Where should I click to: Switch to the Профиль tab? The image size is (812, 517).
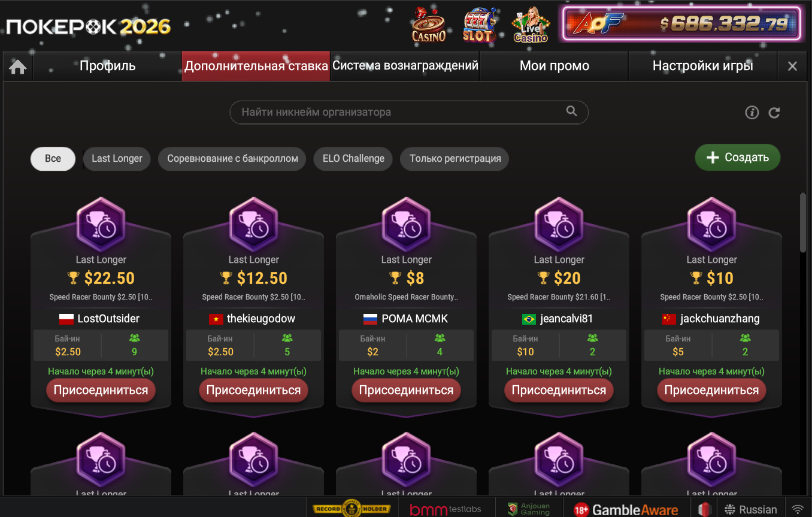tap(108, 66)
